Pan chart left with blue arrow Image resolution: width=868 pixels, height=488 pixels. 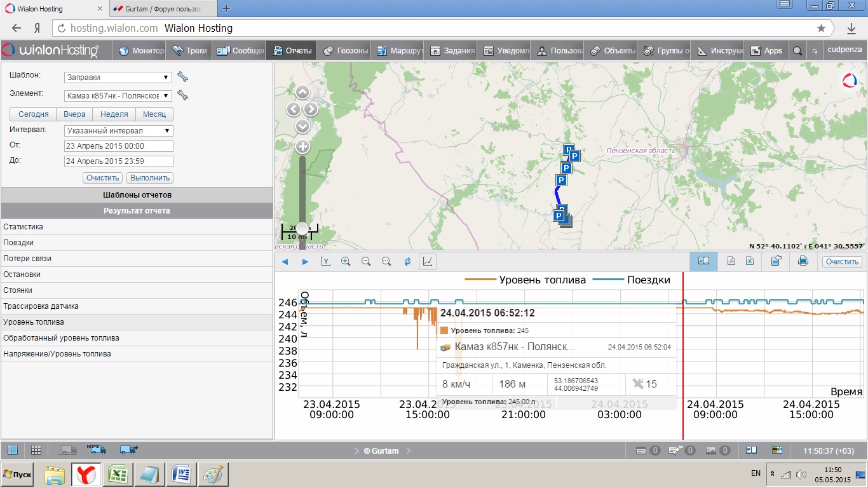click(285, 261)
